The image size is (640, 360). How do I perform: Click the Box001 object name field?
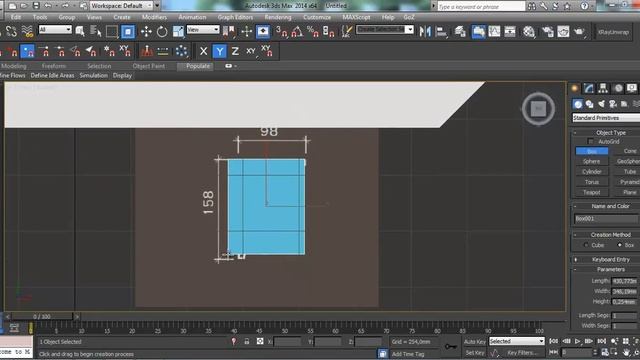[x=606, y=219]
